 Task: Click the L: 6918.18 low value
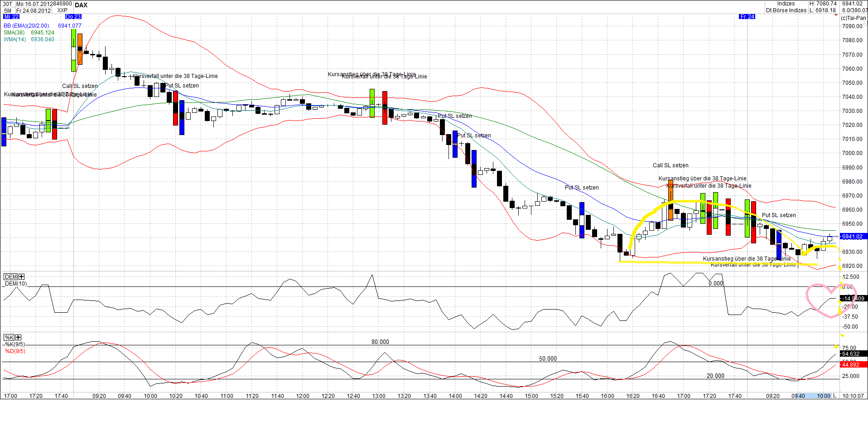[x=823, y=10]
